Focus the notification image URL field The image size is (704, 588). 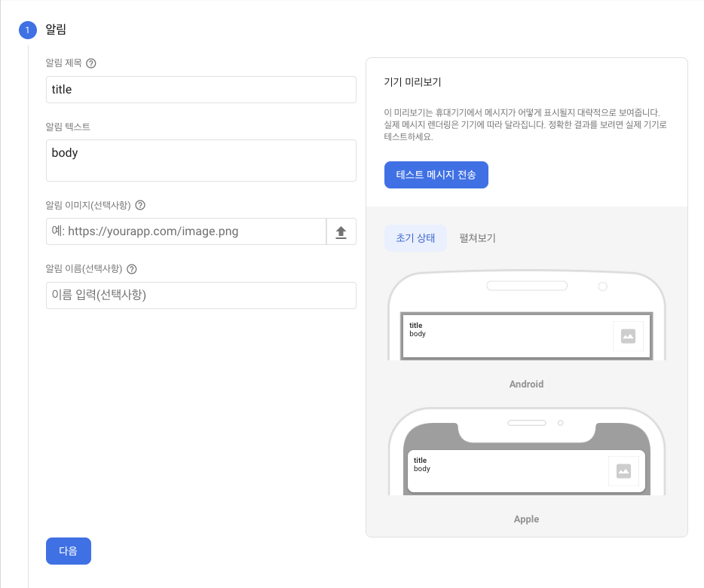(186, 231)
